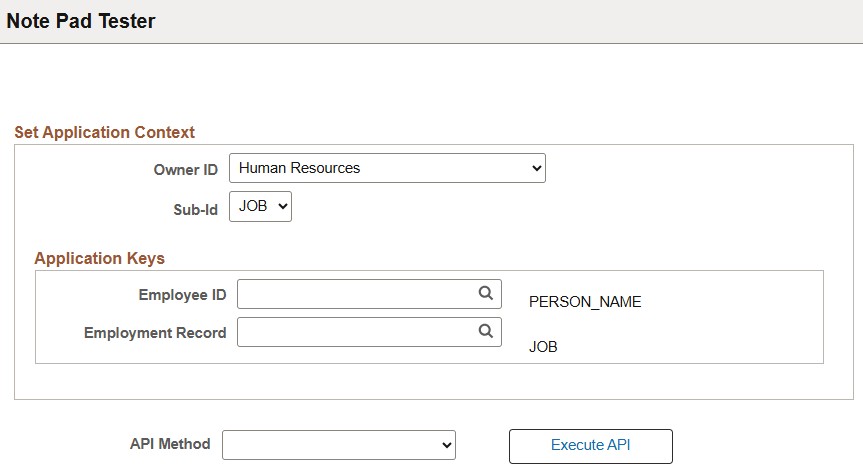
Task: Click the Execute API button
Action: click(x=591, y=446)
